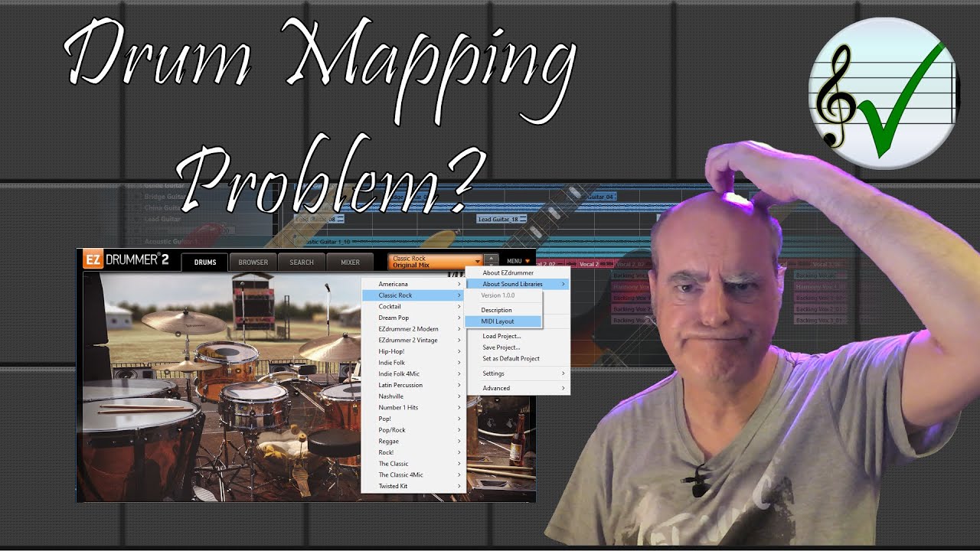Select Number 1 Hits library
Screen dimensions: 980x551
(x=413, y=407)
